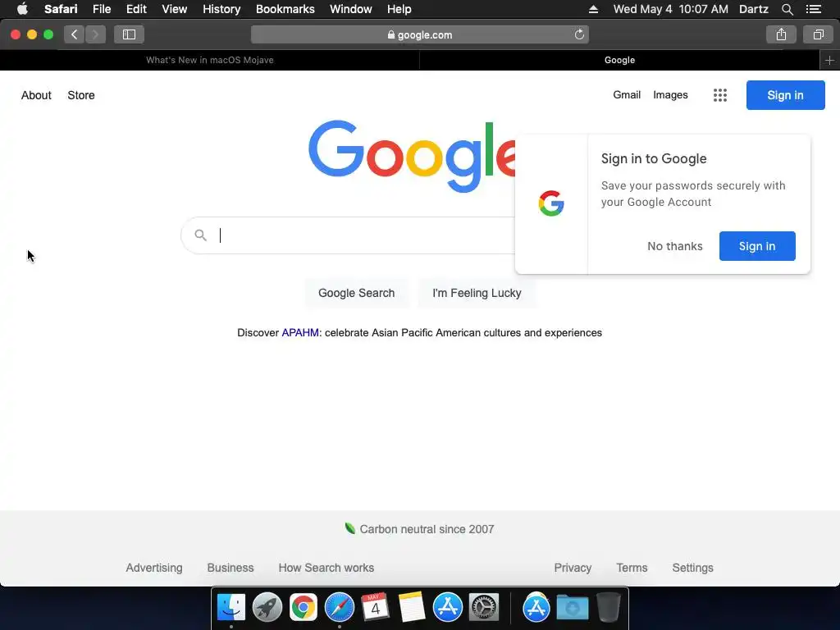Add a new tab with plus button
Screen dimensions: 840x630
[x=829, y=60]
